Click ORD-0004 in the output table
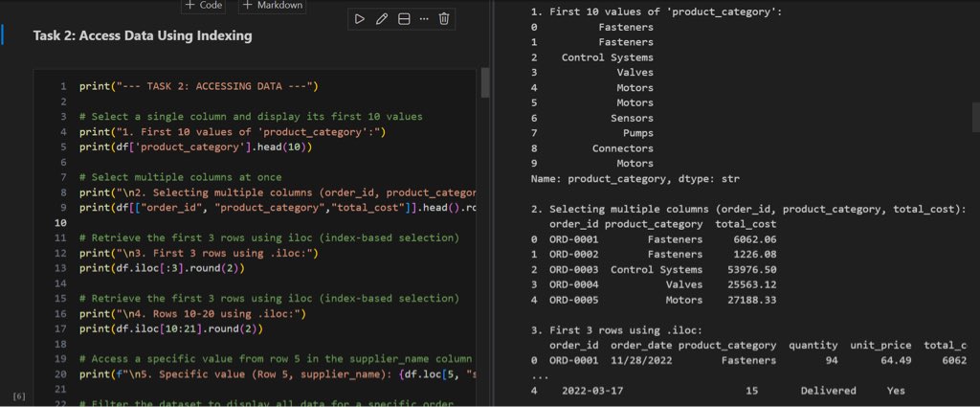 (x=574, y=285)
